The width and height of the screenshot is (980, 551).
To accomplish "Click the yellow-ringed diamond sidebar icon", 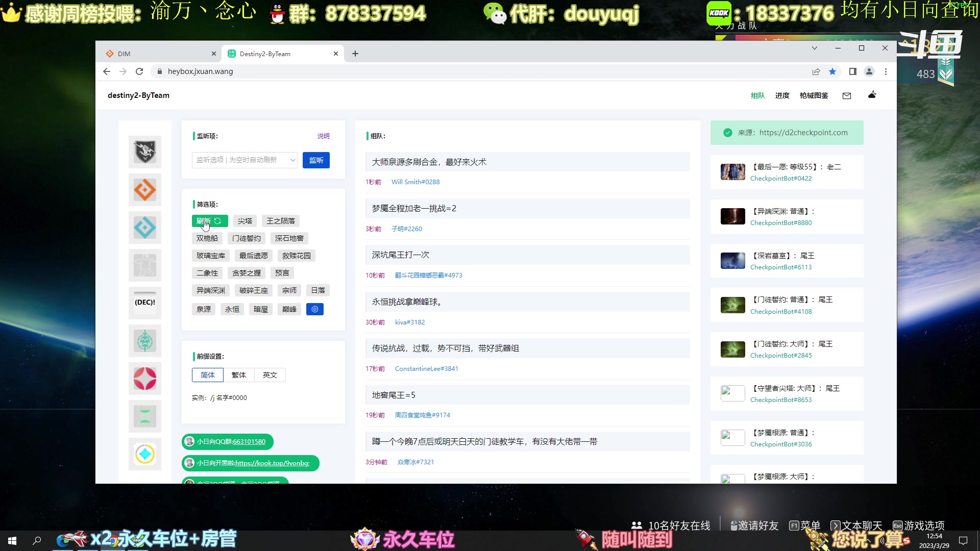I will pyautogui.click(x=145, y=454).
